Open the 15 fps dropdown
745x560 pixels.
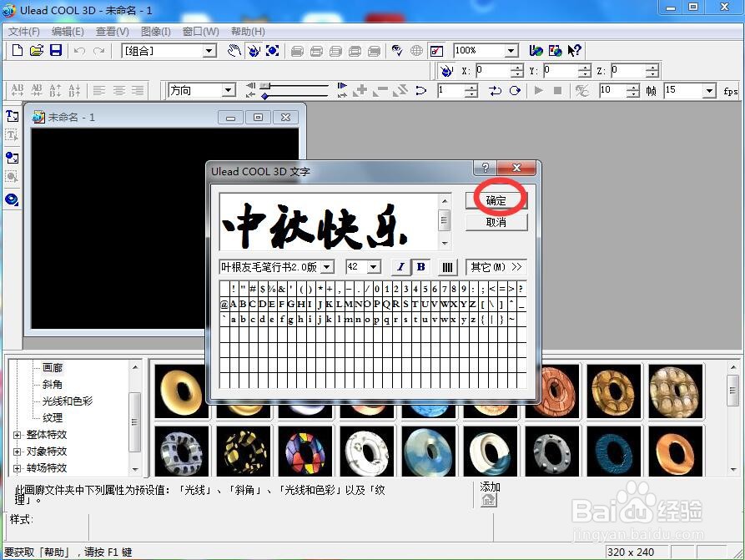point(709,90)
